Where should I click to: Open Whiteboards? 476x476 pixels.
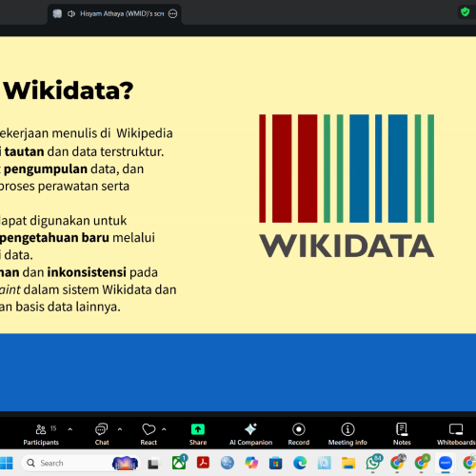coord(456,434)
